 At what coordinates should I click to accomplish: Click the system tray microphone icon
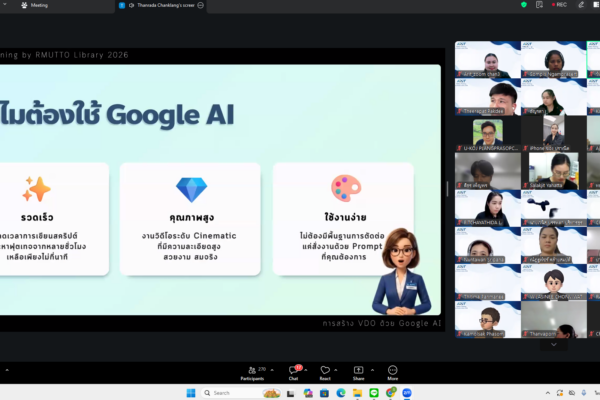pos(584,393)
